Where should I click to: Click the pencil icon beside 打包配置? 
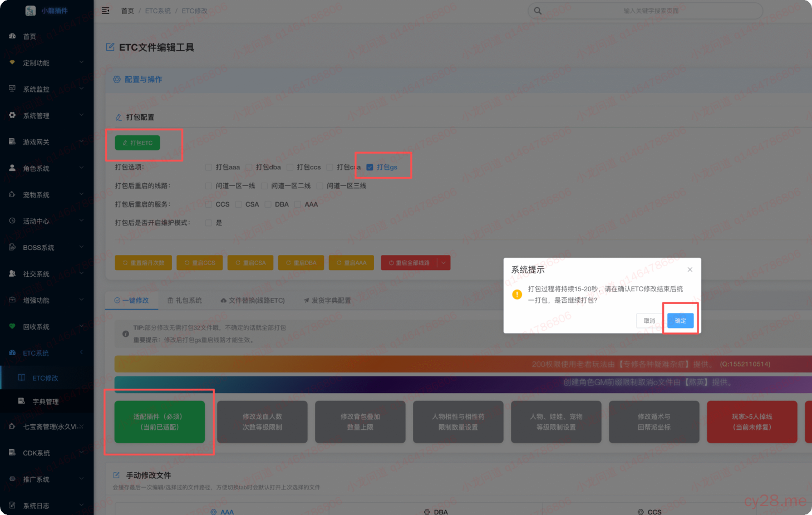pos(118,117)
